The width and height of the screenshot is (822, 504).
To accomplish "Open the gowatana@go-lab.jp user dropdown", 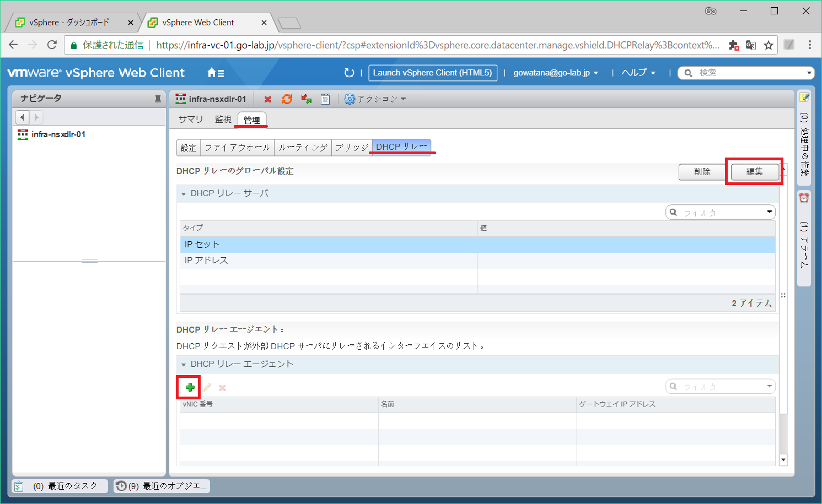I will coord(556,73).
